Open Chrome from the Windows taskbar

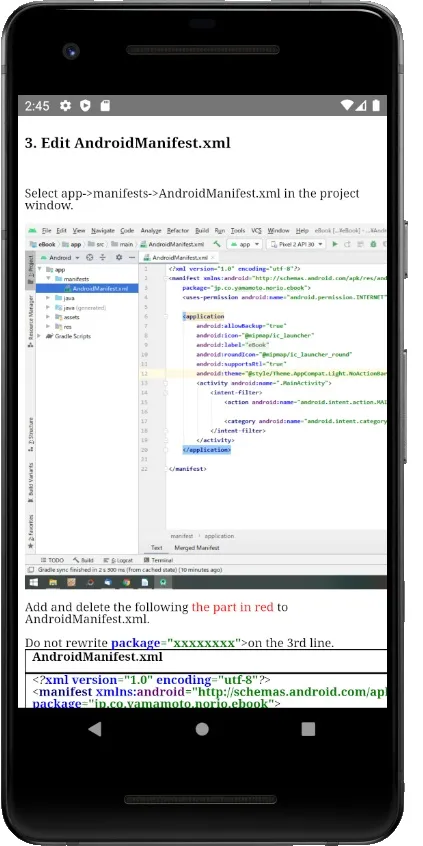pos(126,582)
